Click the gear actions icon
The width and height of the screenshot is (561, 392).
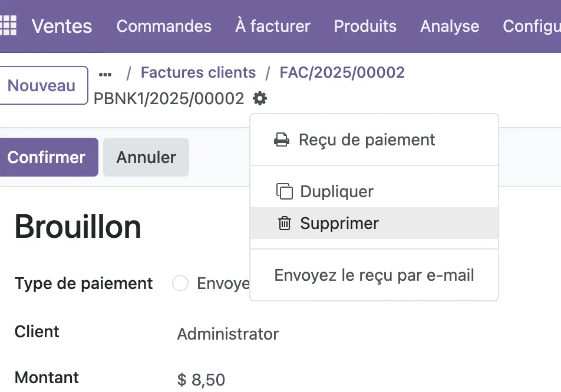click(260, 98)
